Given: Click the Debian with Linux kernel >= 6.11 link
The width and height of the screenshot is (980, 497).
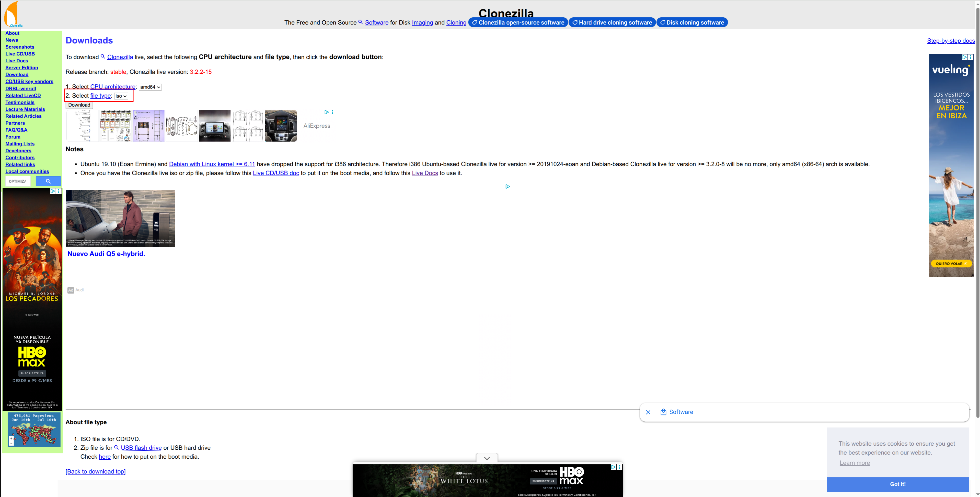Looking at the screenshot, I should (x=212, y=164).
